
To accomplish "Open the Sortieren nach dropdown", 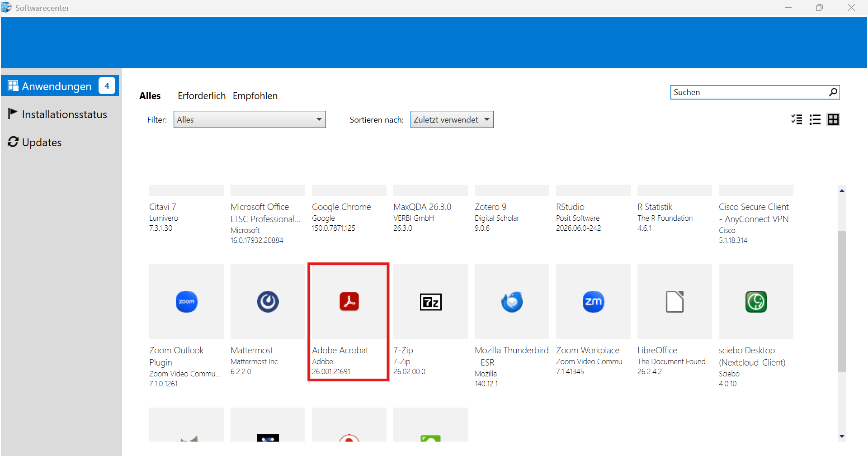I will (452, 119).
